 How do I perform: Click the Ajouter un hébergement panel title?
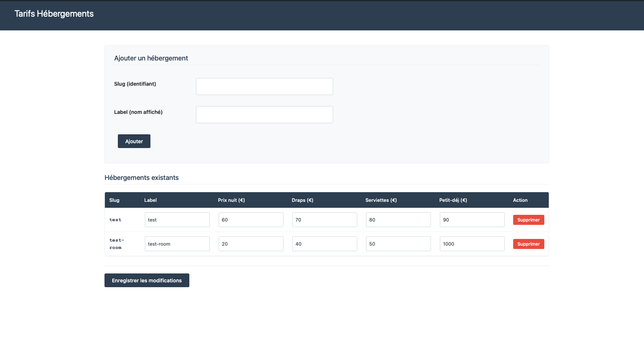[x=151, y=58]
